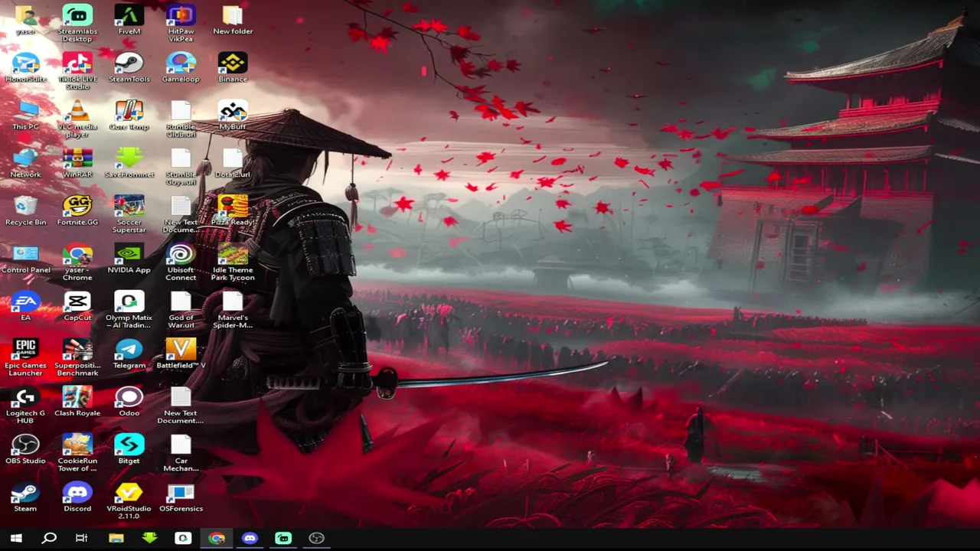This screenshot has height=551, width=980.
Task: Switch to Chrome in the taskbar
Action: tap(217, 538)
